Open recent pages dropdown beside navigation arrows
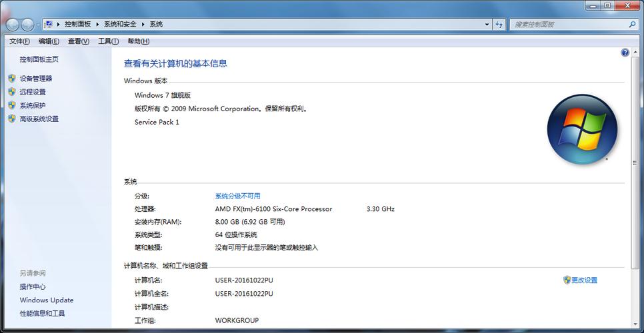The height and width of the screenshot is (333, 644). pos(38,25)
